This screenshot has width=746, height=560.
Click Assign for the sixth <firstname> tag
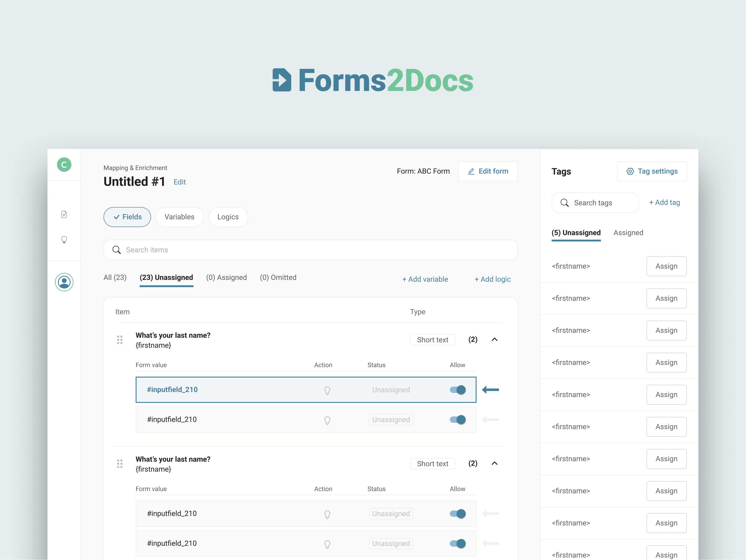666,427
